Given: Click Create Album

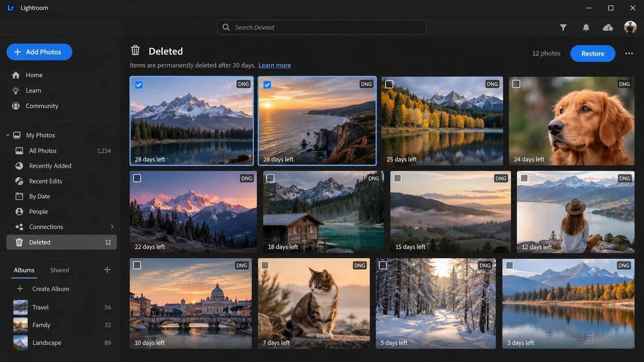Looking at the screenshot, I should (50, 289).
